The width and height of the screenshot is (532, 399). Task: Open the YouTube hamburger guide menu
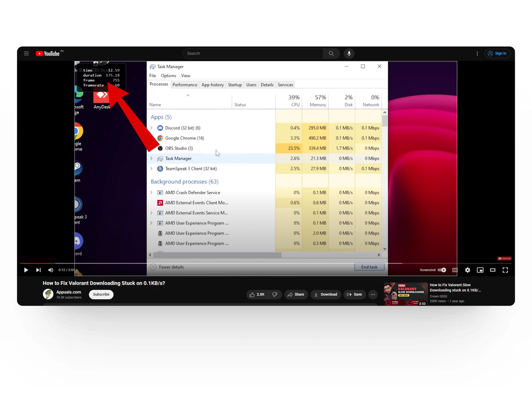pyautogui.click(x=26, y=53)
